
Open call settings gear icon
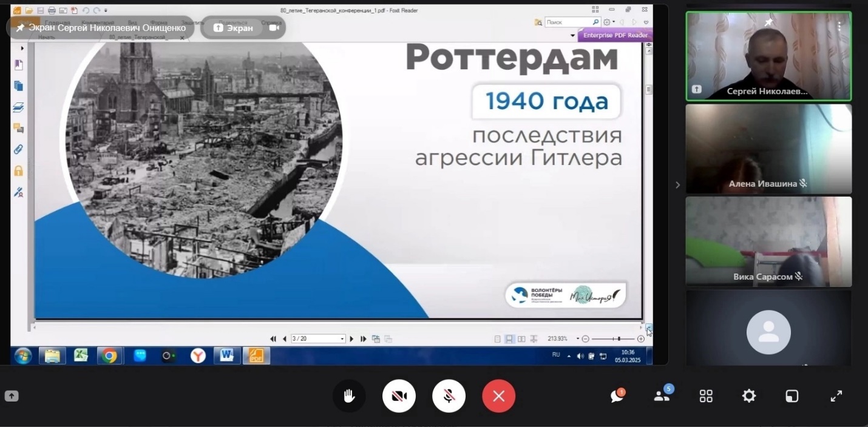(x=749, y=396)
